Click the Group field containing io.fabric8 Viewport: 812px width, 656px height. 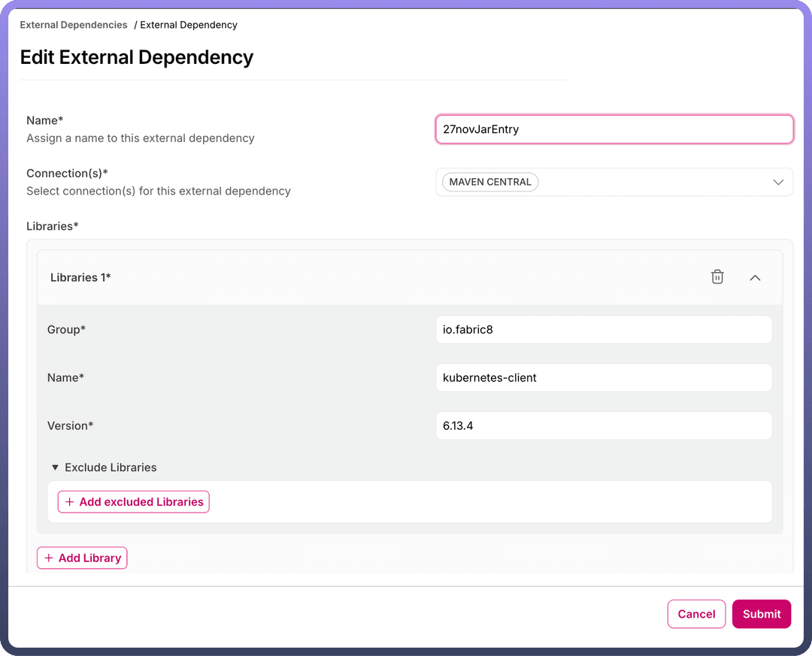(x=603, y=330)
